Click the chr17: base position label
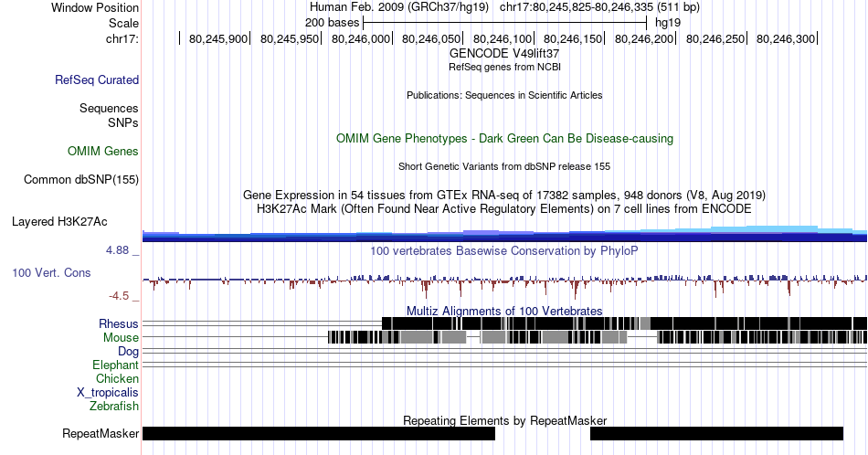Viewport: 868px width, 455px height. point(122,38)
